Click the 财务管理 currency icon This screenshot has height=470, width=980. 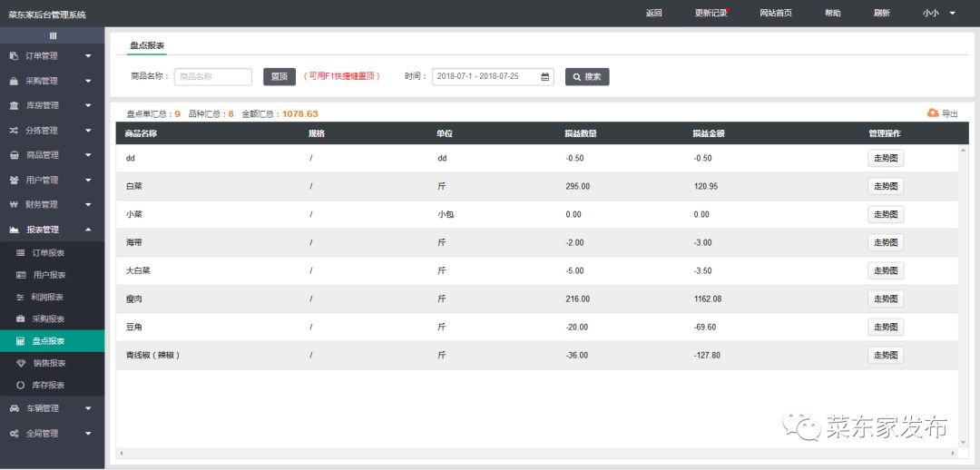pos(14,204)
